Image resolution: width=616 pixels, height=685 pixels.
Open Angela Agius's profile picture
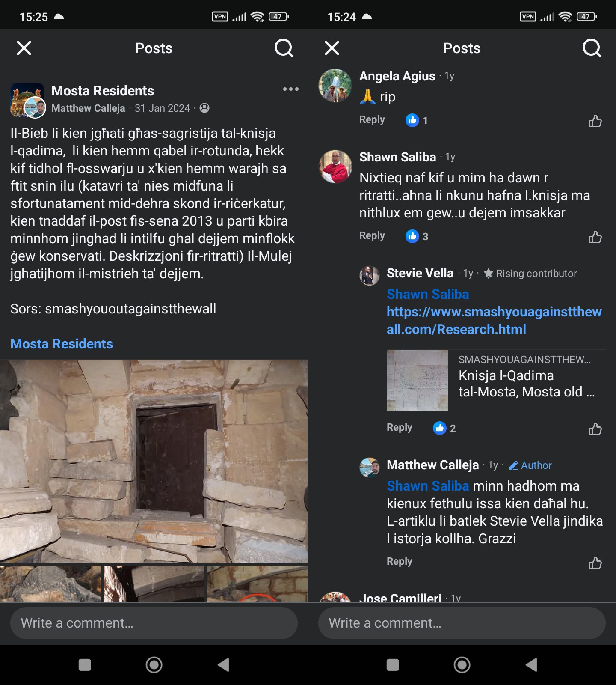(x=335, y=86)
